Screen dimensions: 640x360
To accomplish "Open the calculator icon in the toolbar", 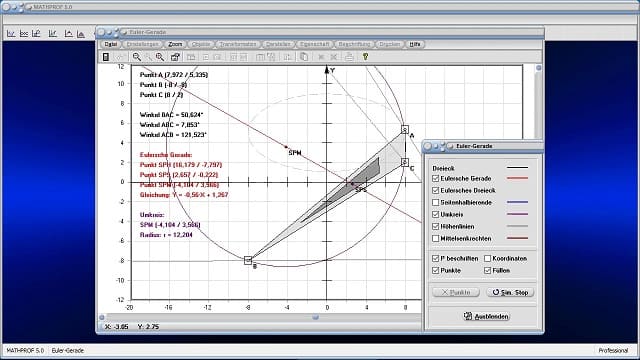I will (106, 57).
